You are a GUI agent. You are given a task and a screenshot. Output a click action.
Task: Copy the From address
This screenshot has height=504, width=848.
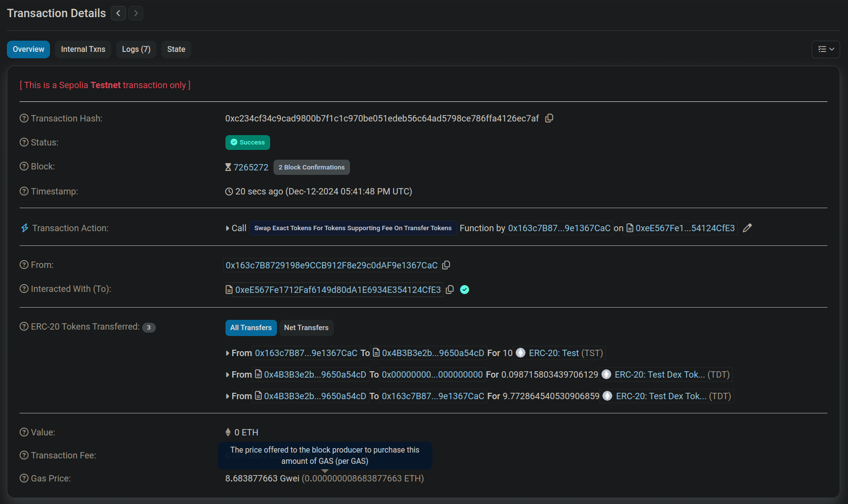[x=446, y=265]
